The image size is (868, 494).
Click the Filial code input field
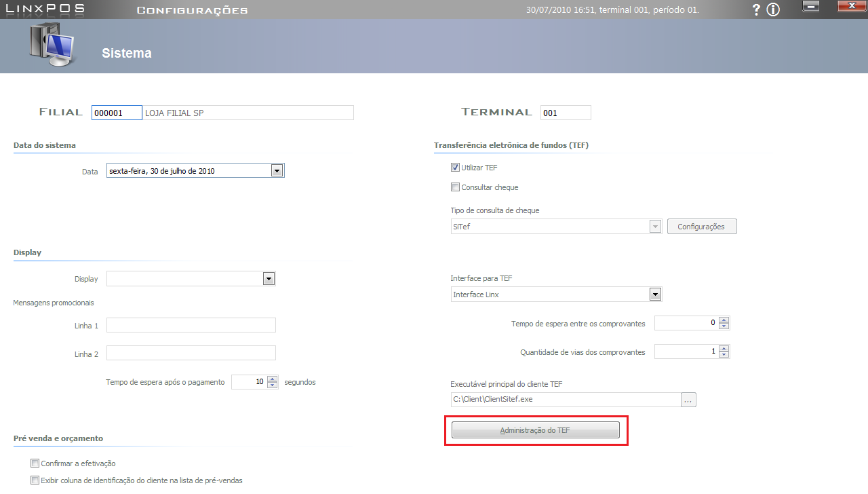[117, 113]
